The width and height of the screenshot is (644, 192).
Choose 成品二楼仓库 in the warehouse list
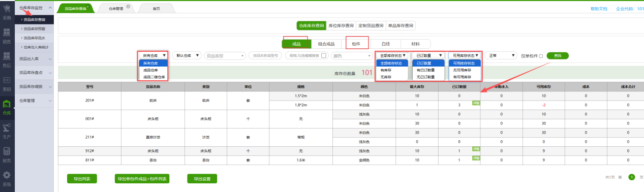pyautogui.click(x=154, y=77)
